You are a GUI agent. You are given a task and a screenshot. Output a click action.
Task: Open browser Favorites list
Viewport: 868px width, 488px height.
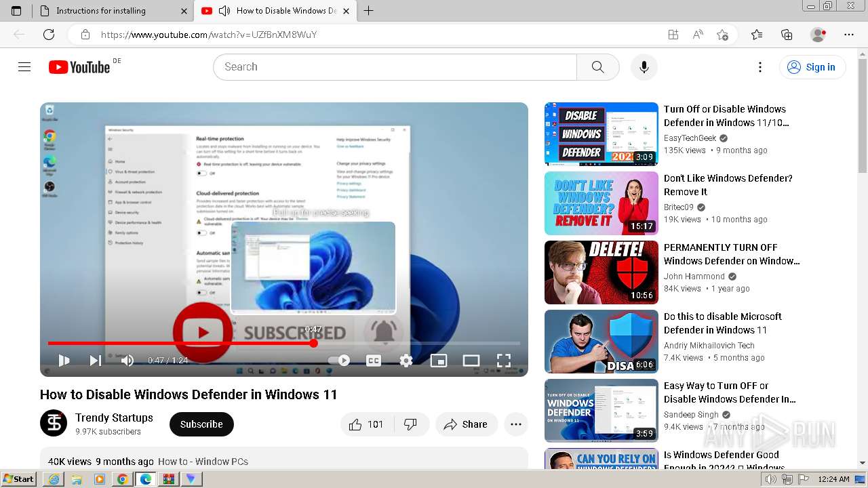[x=757, y=35]
